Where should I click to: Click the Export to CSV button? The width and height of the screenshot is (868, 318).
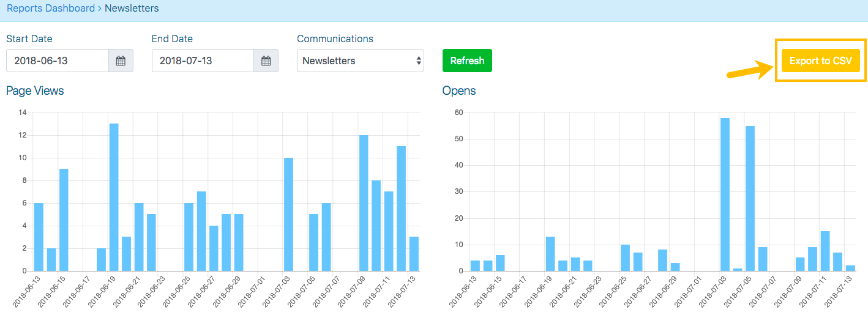coord(821,61)
